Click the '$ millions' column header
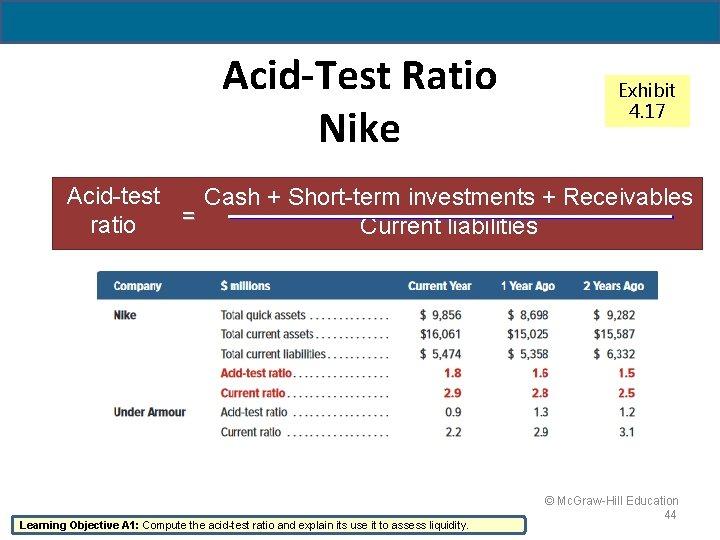The image size is (720, 540). [245, 286]
